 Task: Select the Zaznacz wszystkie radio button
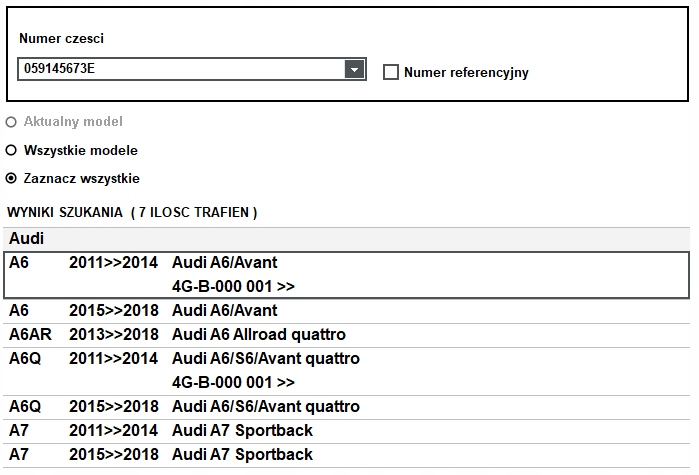(11, 178)
